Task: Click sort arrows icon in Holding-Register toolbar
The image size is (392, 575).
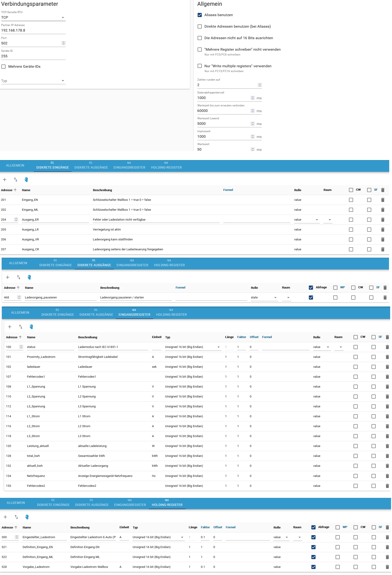Action: 16,517
